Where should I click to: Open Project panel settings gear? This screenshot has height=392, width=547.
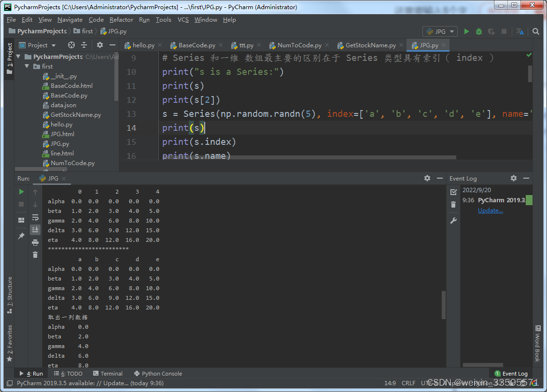[x=100, y=45]
